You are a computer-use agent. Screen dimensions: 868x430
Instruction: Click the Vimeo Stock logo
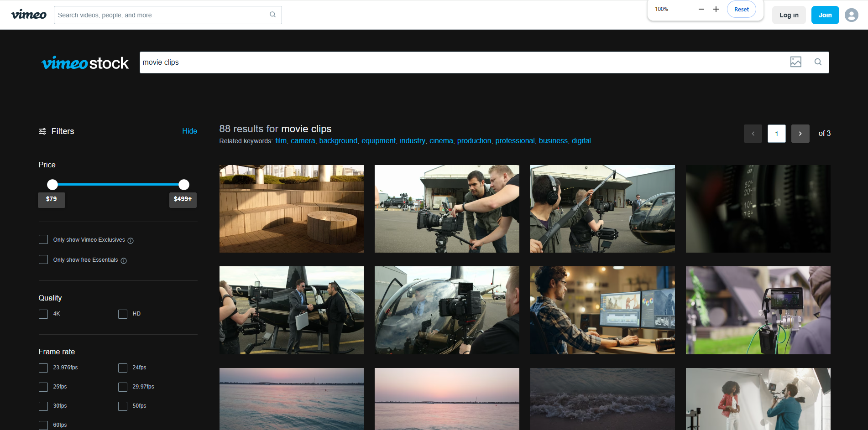(x=84, y=63)
